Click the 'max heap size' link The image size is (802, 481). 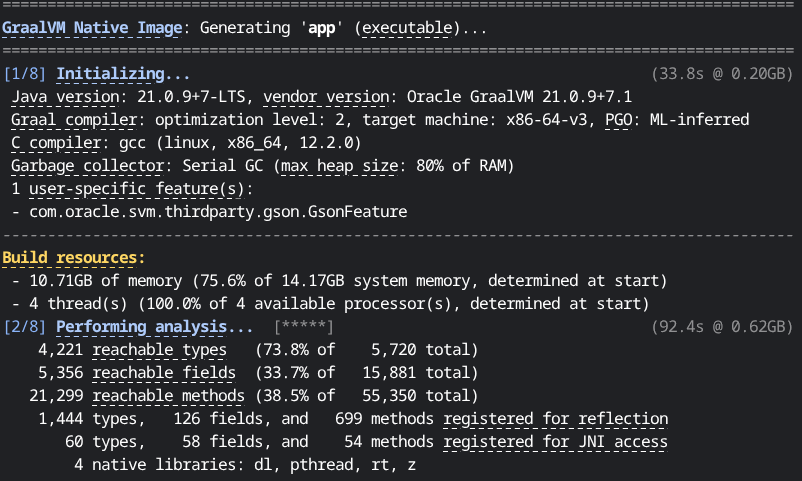click(339, 166)
